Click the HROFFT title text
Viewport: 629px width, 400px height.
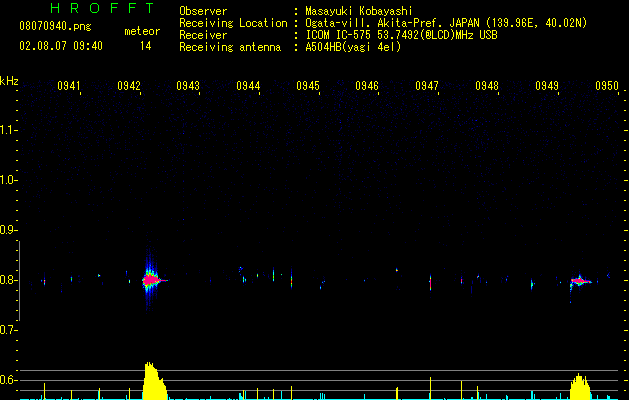[102, 8]
